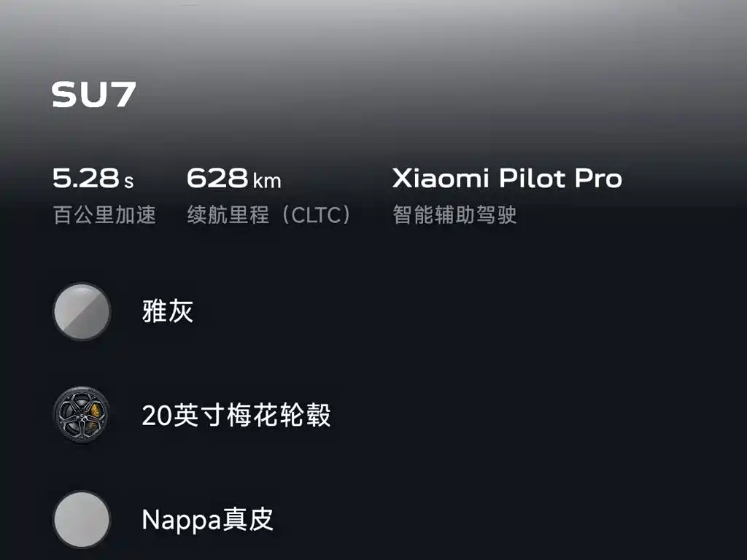Viewport: 747px width, 560px height.
Task: Click the km unit next to 628
Action: (x=267, y=182)
